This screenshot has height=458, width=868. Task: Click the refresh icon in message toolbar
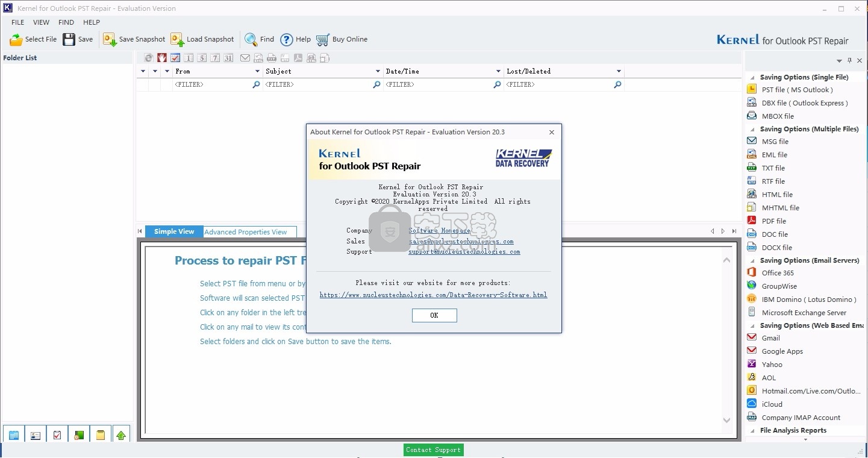pos(149,58)
